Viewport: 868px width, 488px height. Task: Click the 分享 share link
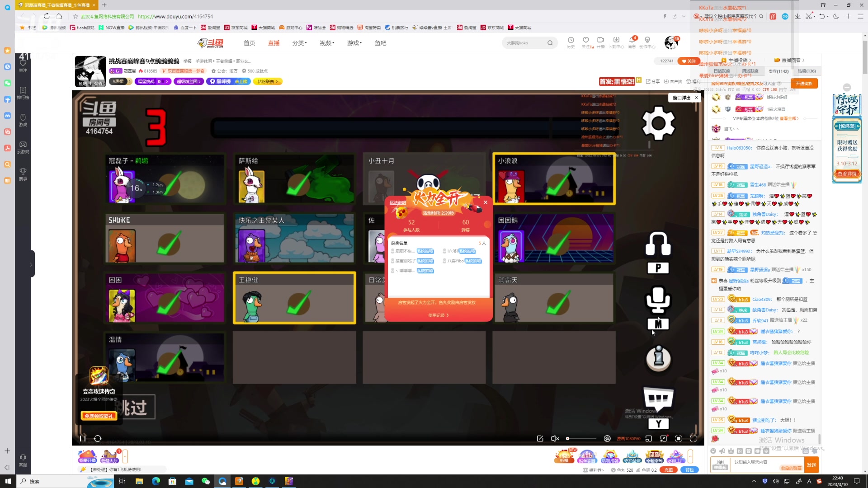coord(653,82)
